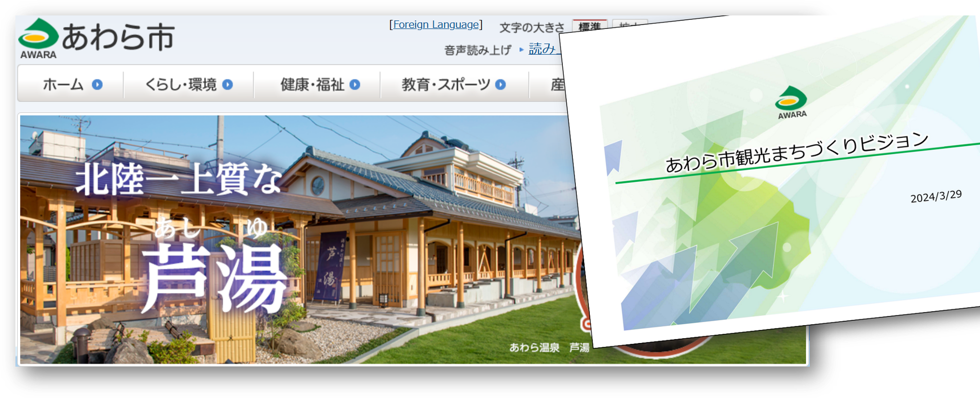Open the ホーム menu tab
Image resolution: width=980 pixels, height=398 pixels.
[x=71, y=84]
